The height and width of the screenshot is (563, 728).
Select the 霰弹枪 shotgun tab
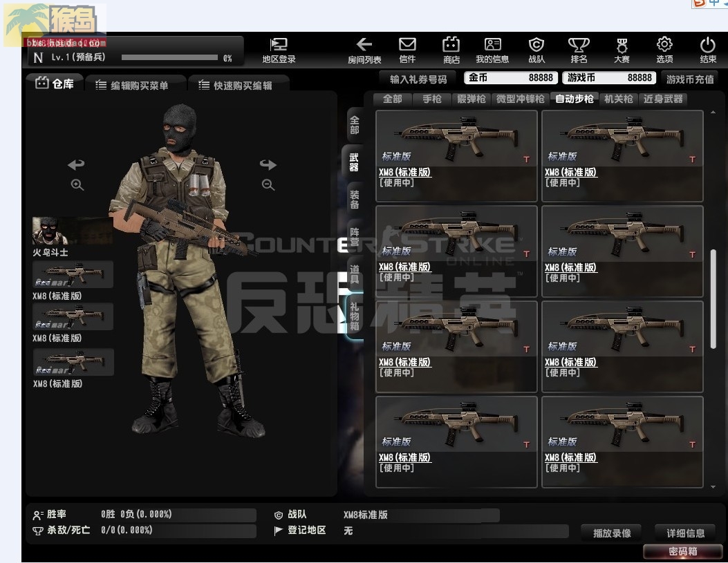pos(472,99)
